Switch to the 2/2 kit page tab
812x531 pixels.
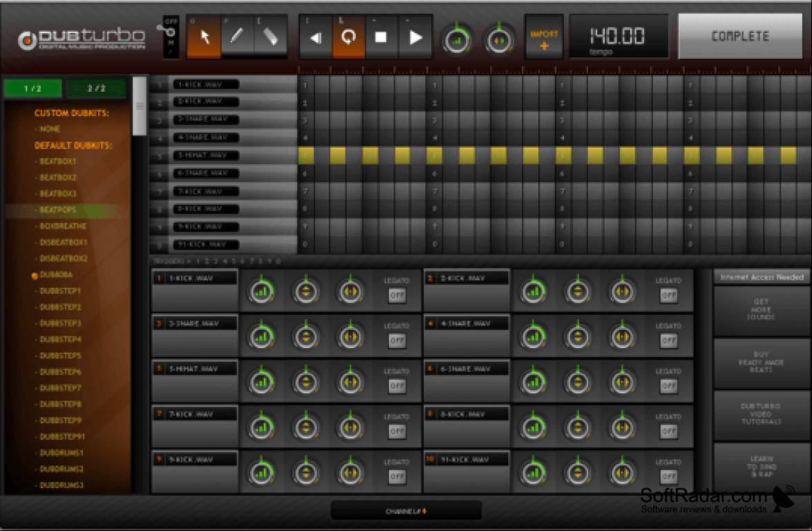tap(96, 88)
